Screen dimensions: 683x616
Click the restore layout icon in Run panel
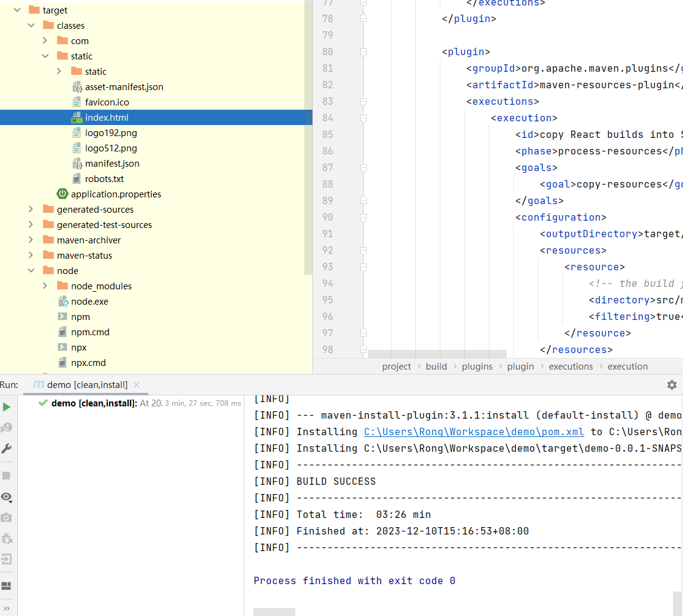coord(7,586)
